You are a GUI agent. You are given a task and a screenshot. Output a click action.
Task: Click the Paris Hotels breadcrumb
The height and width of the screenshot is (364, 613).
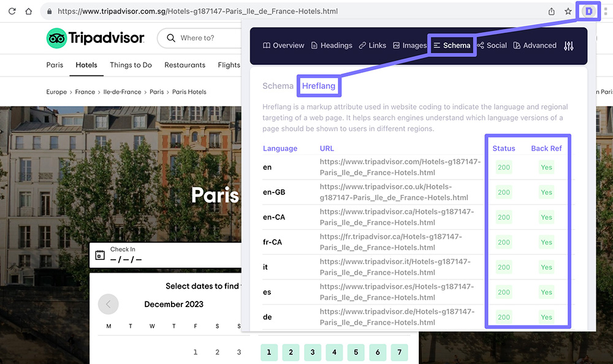[189, 92]
